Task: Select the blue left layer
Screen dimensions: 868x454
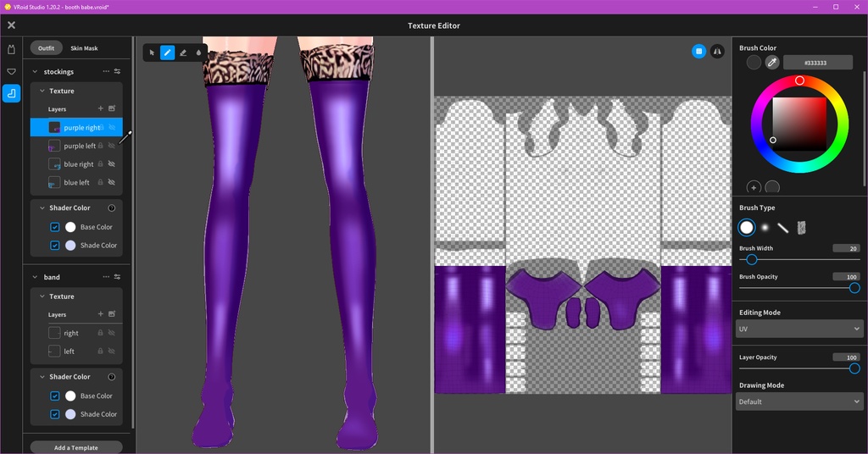Action: click(76, 182)
